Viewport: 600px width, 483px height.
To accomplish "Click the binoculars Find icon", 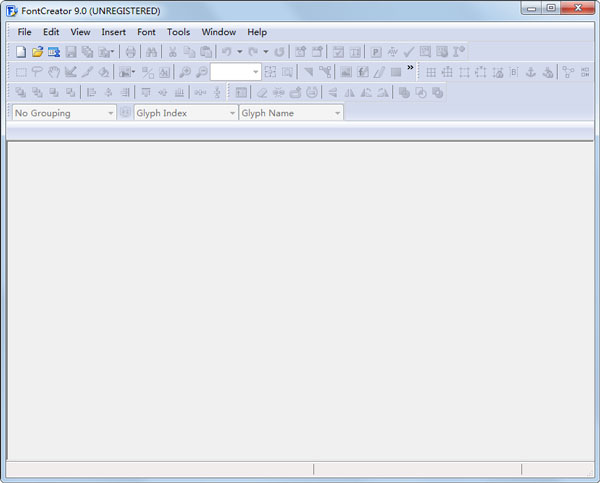I will [x=152, y=52].
